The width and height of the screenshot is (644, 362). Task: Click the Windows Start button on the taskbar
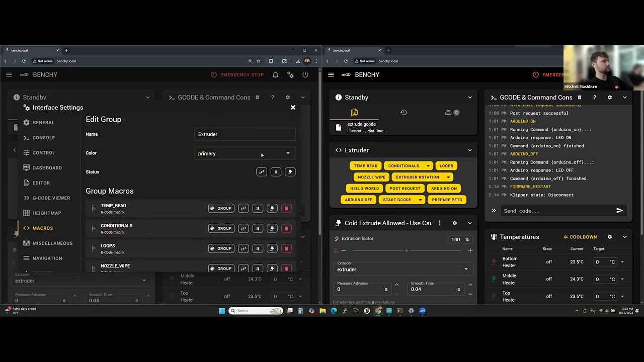[222, 311]
